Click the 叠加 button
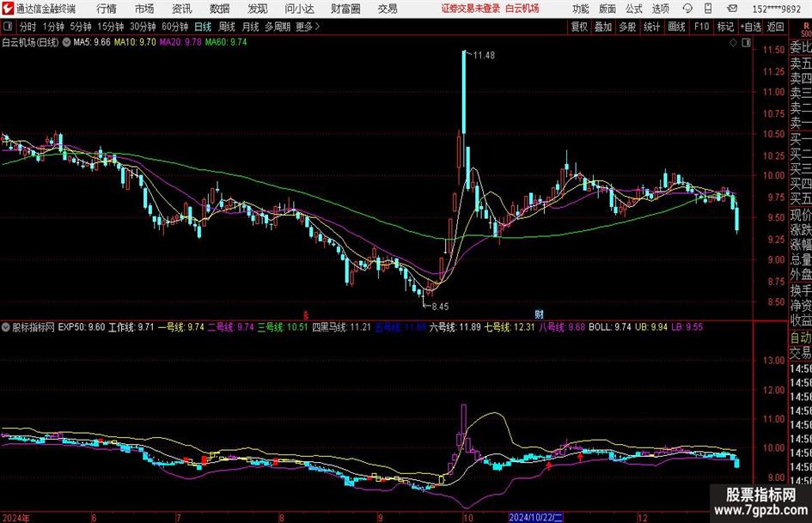This screenshot has height=523, width=812. (603, 27)
